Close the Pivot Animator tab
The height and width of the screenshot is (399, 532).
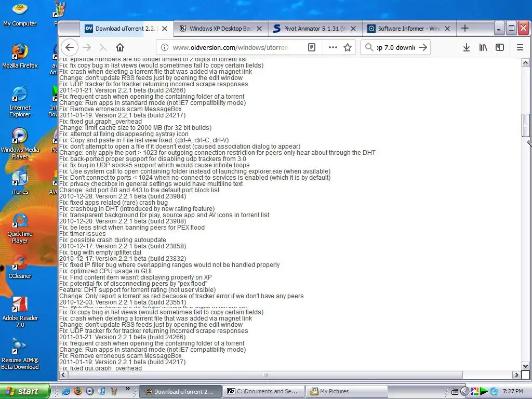tap(353, 29)
